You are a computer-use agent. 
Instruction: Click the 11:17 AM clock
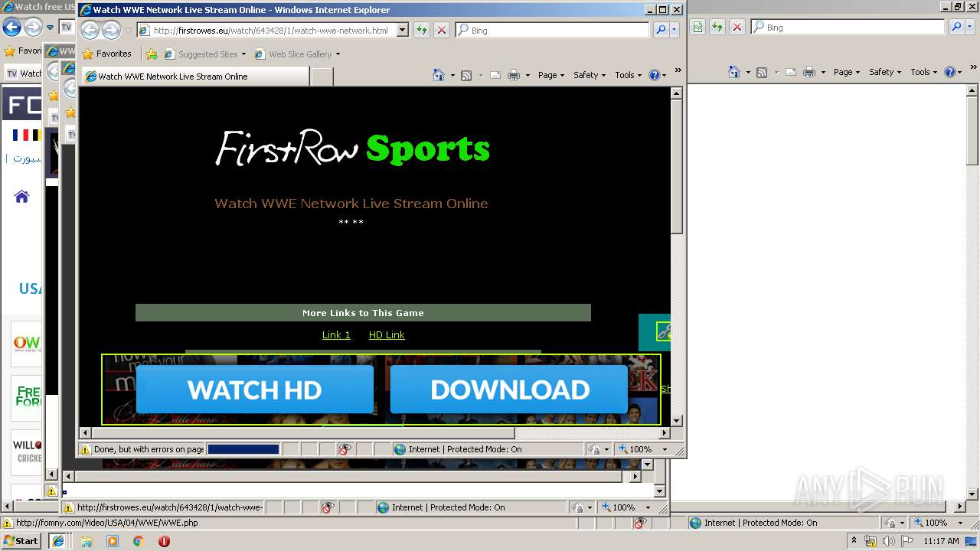[x=941, y=541]
